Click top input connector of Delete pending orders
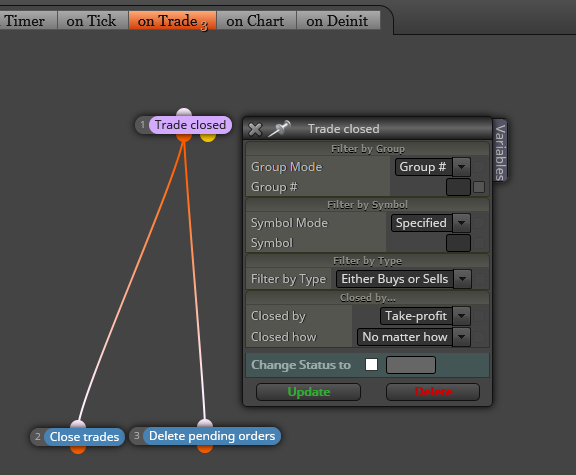Viewport: 576px width, 475px height. (x=205, y=423)
